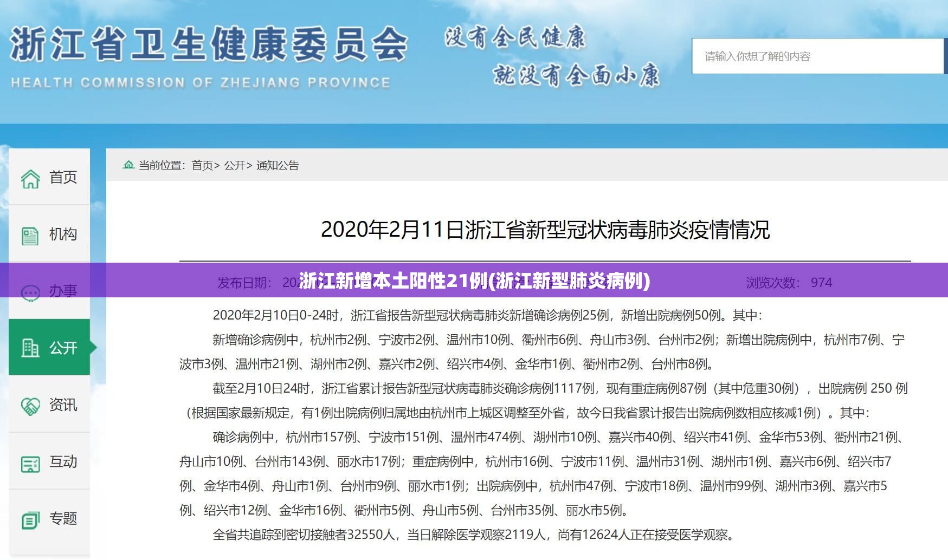The height and width of the screenshot is (560, 948).
Task: Click the article title 2020年2月11日浙江省新型冠状病毒肺炎疫情情况
Action: point(545,230)
